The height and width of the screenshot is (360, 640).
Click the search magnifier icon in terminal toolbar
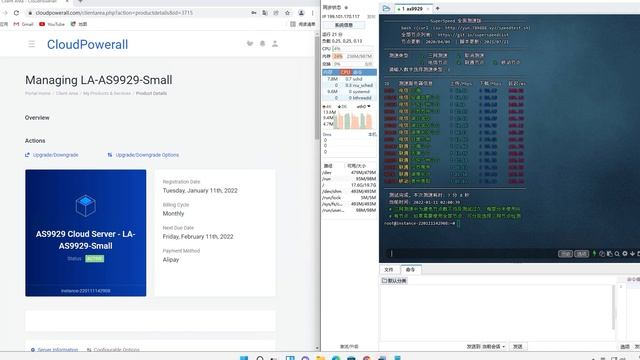pos(617,254)
